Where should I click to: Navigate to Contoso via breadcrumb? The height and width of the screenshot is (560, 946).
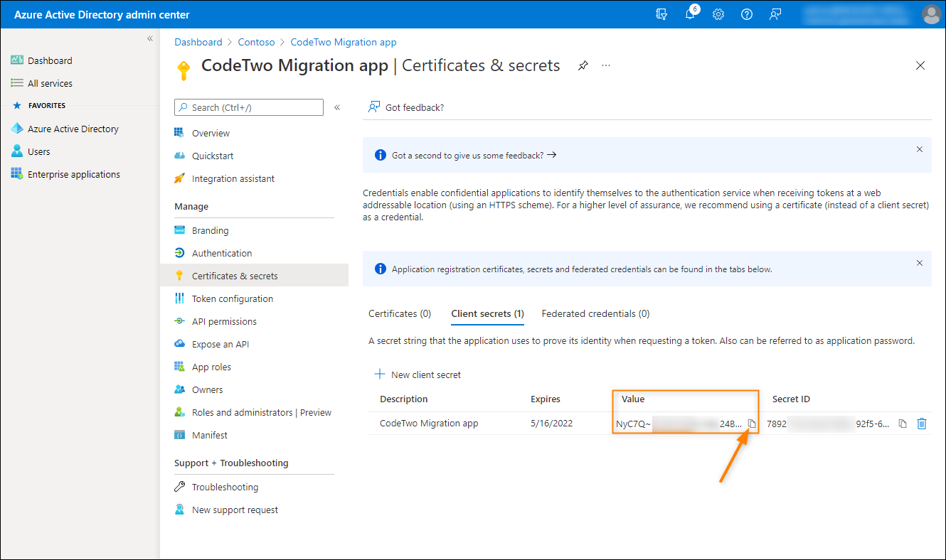point(256,41)
